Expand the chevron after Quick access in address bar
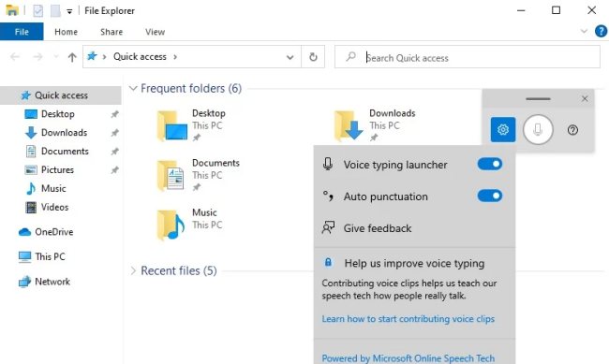This screenshot has height=364, width=609. 175,57
